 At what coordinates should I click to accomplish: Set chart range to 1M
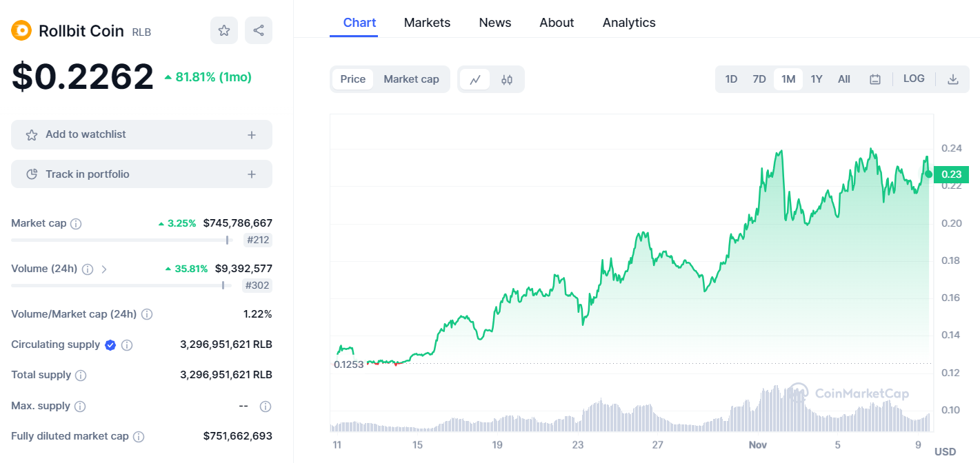(788, 79)
